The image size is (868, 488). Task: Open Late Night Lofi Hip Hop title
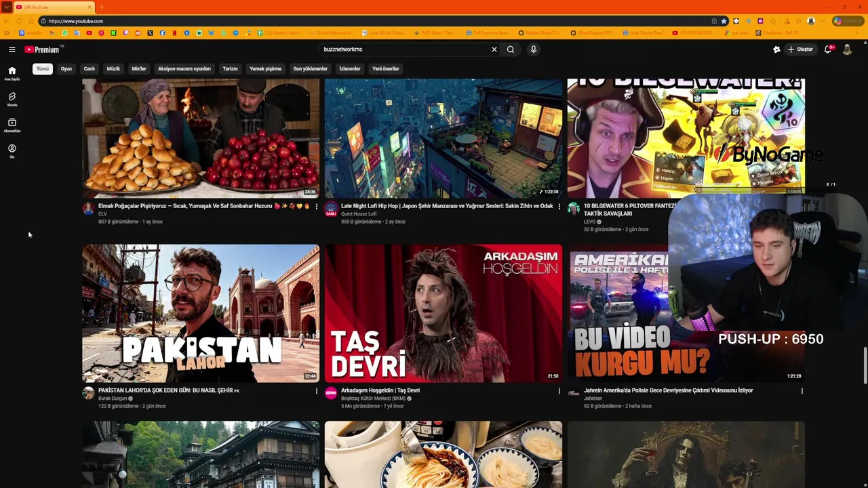(x=447, y=206)
